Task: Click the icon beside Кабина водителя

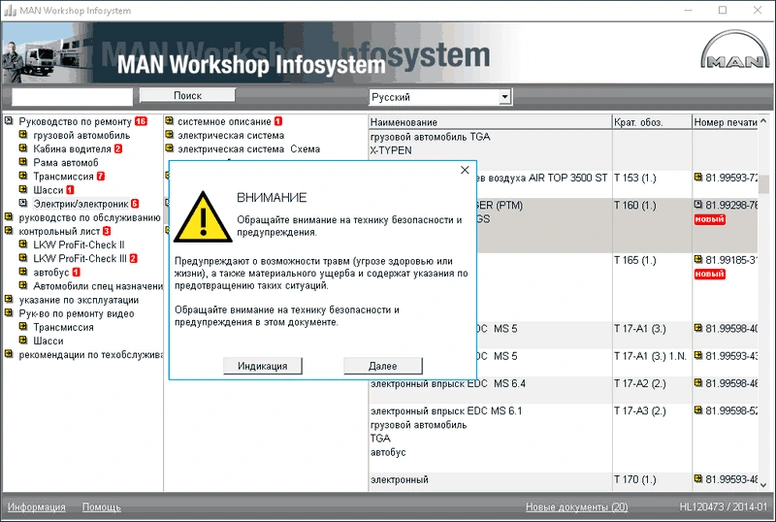Action: tap(23, 148)
